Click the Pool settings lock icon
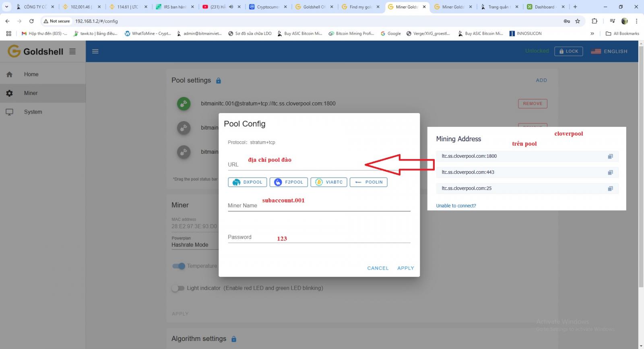The height and width of the screenshot is (349, 644). (x=219, y=81)
